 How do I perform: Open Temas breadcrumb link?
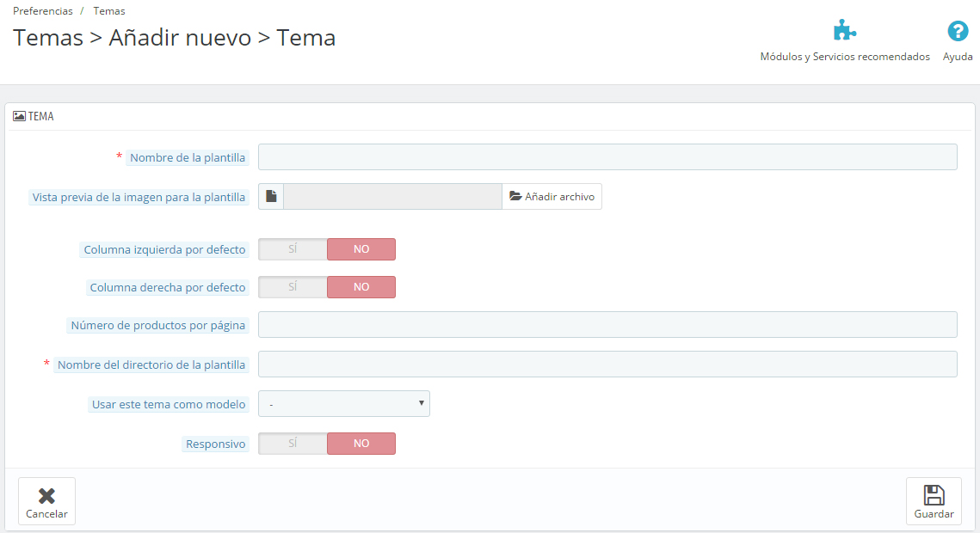tap(109, 11)
